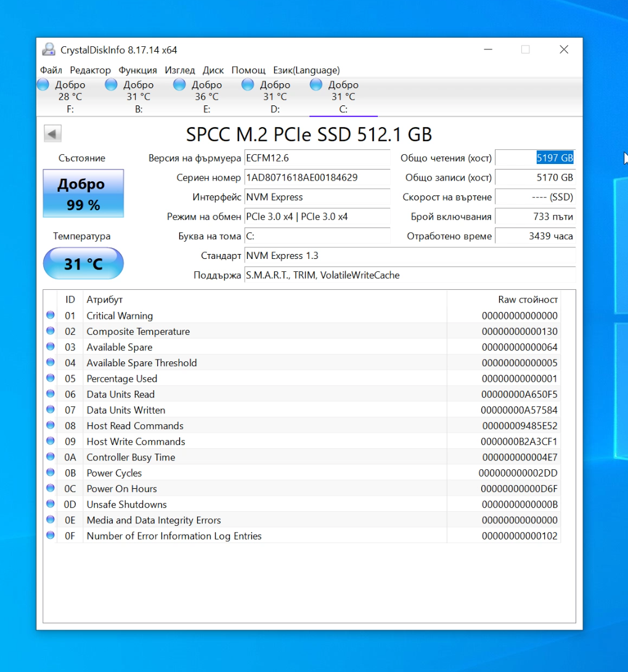Screen dimensions: 628x672
Task: Select drive C: health status orb
Action: [316, 84]
